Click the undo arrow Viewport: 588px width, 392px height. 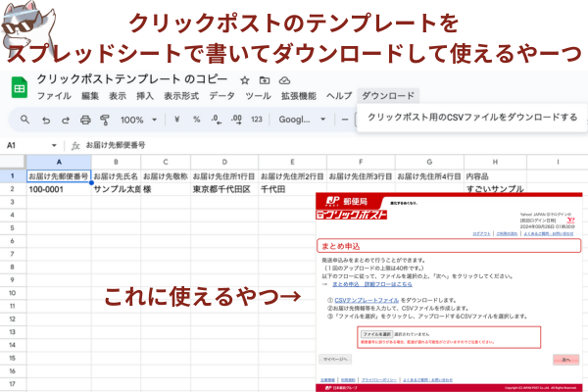click(46, 120)
